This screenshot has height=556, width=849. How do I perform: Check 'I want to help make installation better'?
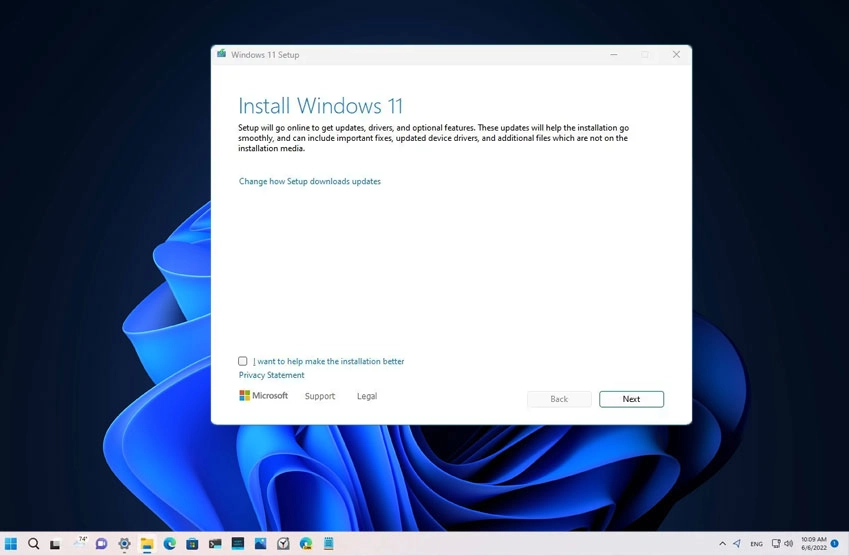[243, 361]
